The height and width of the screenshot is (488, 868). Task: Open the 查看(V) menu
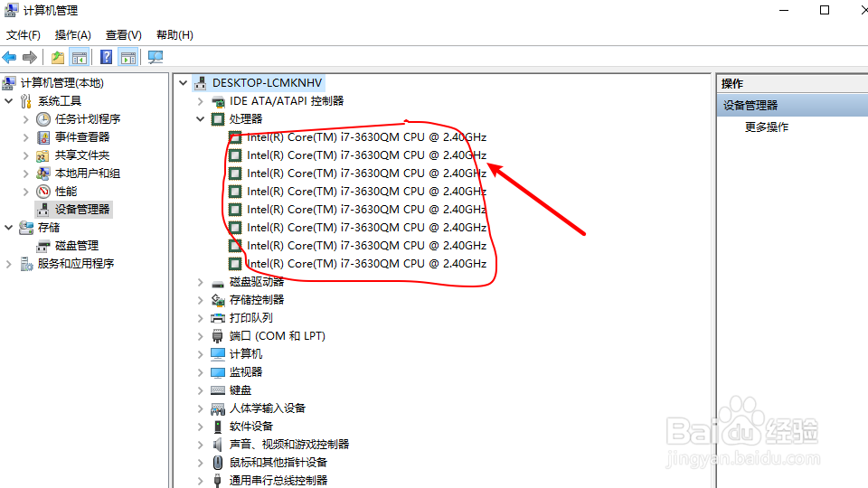pyautogui.click(x=124, y=35)
